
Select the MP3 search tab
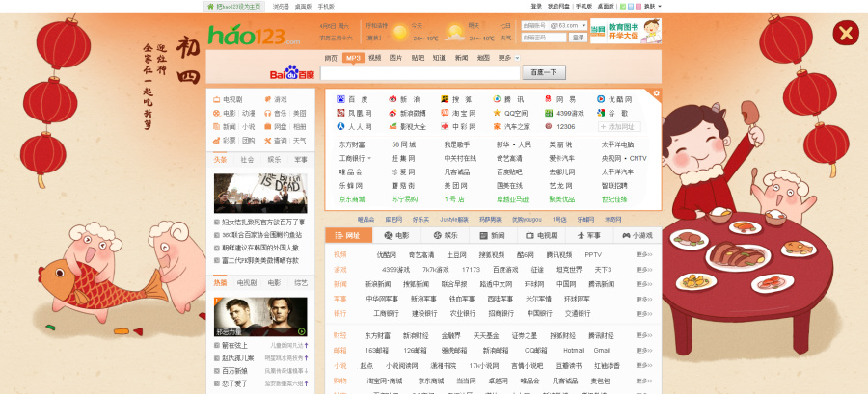click(x=353, y=58)
